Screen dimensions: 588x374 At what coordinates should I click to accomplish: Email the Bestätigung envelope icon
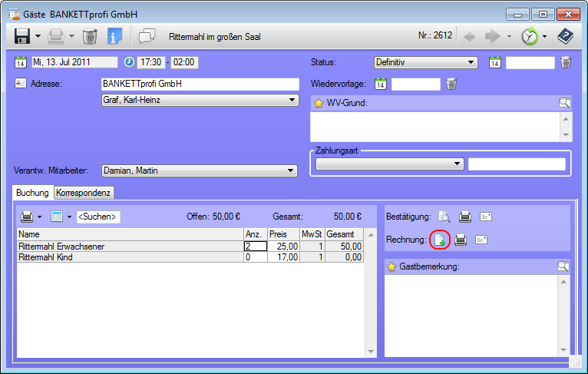pos(486,217)
